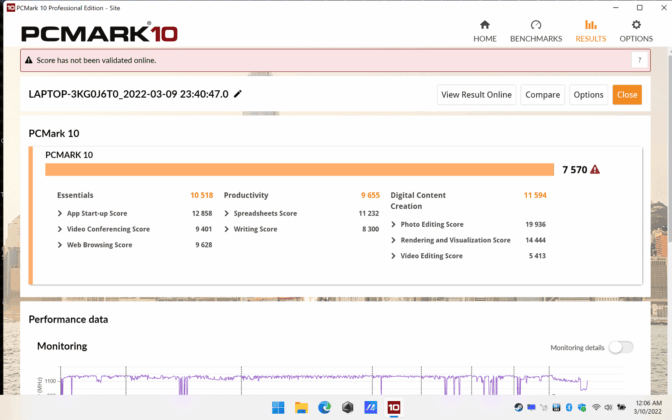Screen dimensions: 672x420
Task: Click the PCMARK 10 logo
Action: coord(99,33)
